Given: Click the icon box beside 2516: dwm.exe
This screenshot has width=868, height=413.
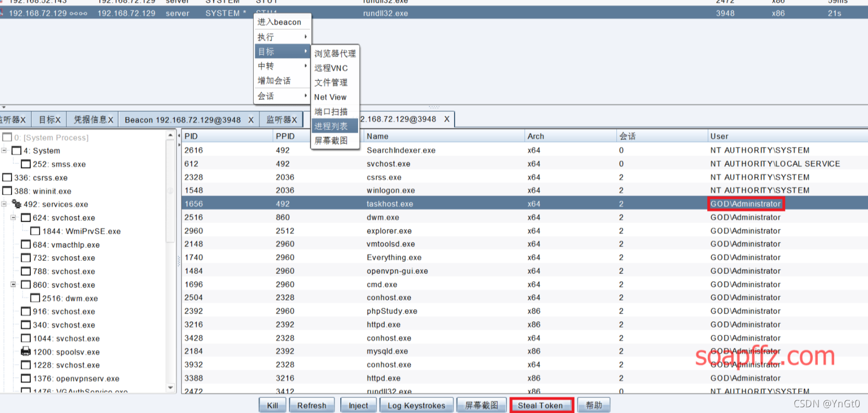Looking at the screenshot, I should (35, 298).
